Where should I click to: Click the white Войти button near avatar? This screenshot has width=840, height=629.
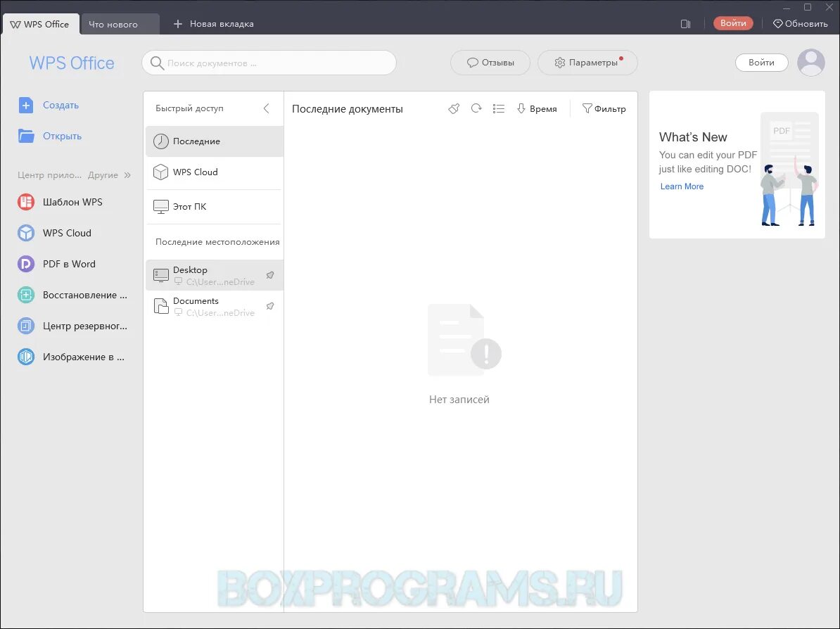click(x=761, y=62)
